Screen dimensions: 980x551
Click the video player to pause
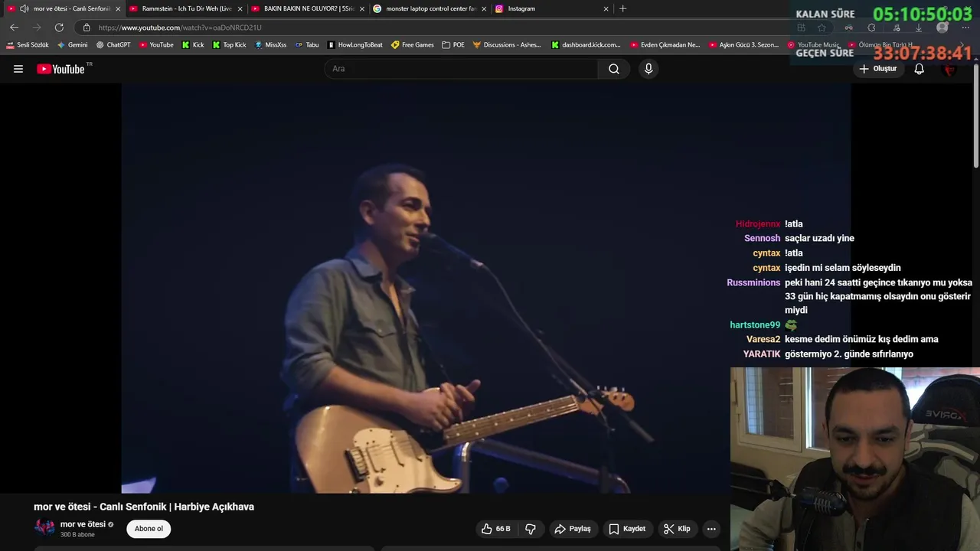tap(486, 288)
